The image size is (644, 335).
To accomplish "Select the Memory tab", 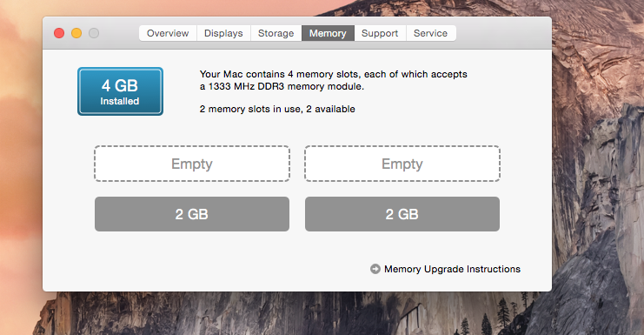I will [x=328, y=33].
